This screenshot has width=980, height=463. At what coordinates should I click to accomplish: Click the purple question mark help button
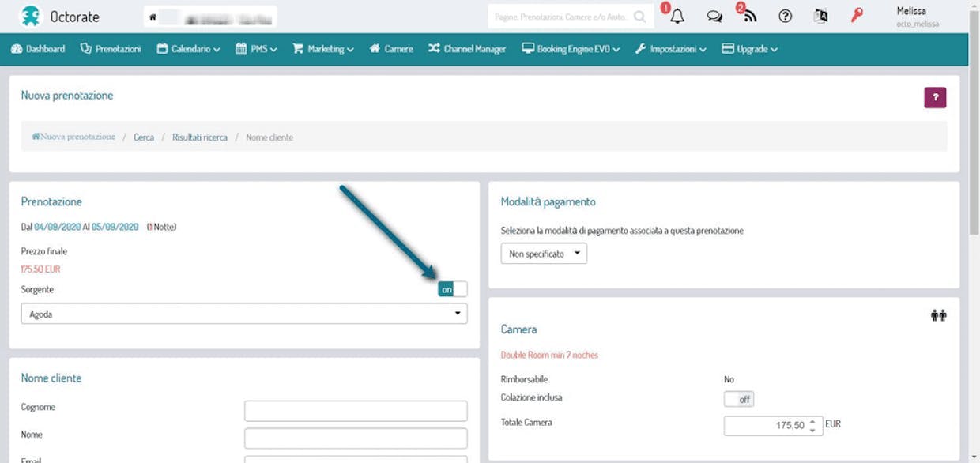935,98
